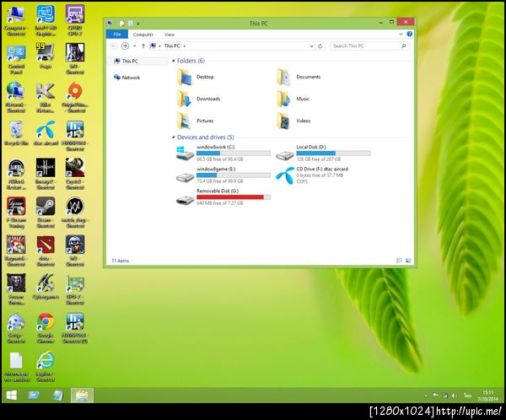Open the Videos folder

293,121
